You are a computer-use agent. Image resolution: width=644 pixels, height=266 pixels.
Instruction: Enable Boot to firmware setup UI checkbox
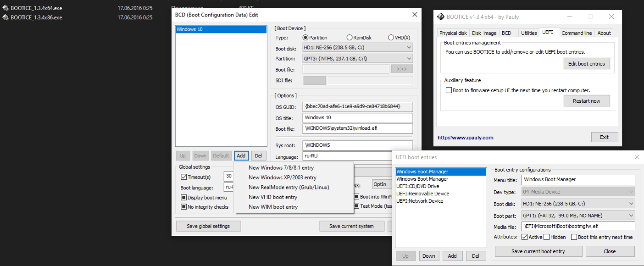point(449,90)
